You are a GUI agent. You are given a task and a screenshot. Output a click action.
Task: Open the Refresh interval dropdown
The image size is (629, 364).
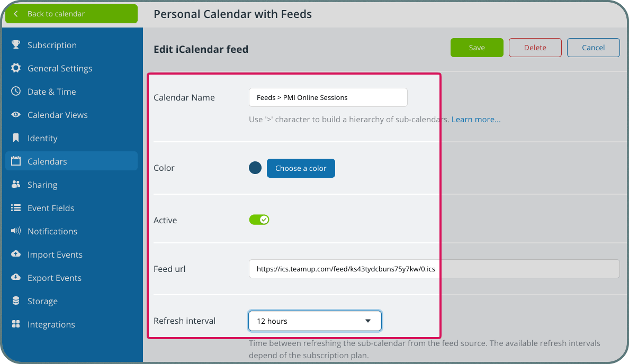pyautogui.click(x=315, y=321)
